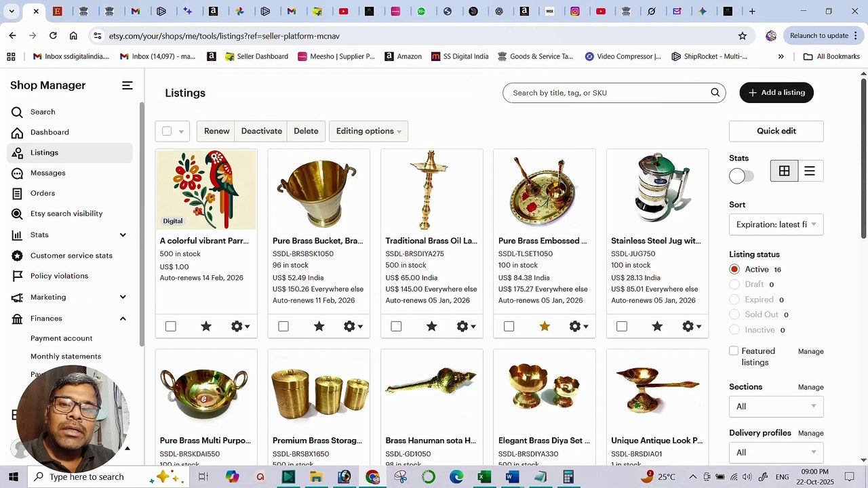
Task: Star the colorful Parrot listing
Action: 206,327
